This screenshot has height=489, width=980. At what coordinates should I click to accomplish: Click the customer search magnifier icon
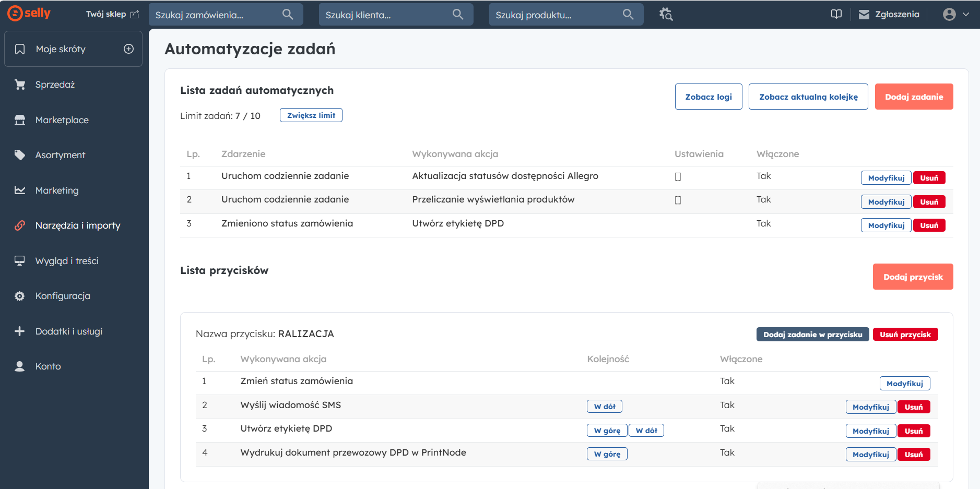458,15
